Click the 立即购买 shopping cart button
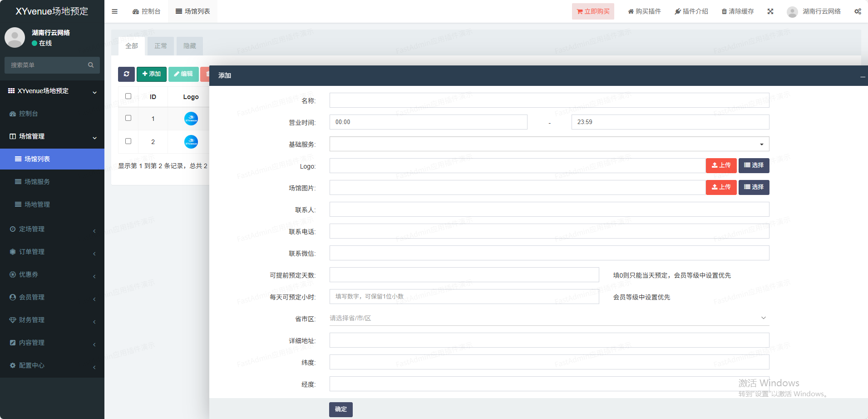 [593, 11]
